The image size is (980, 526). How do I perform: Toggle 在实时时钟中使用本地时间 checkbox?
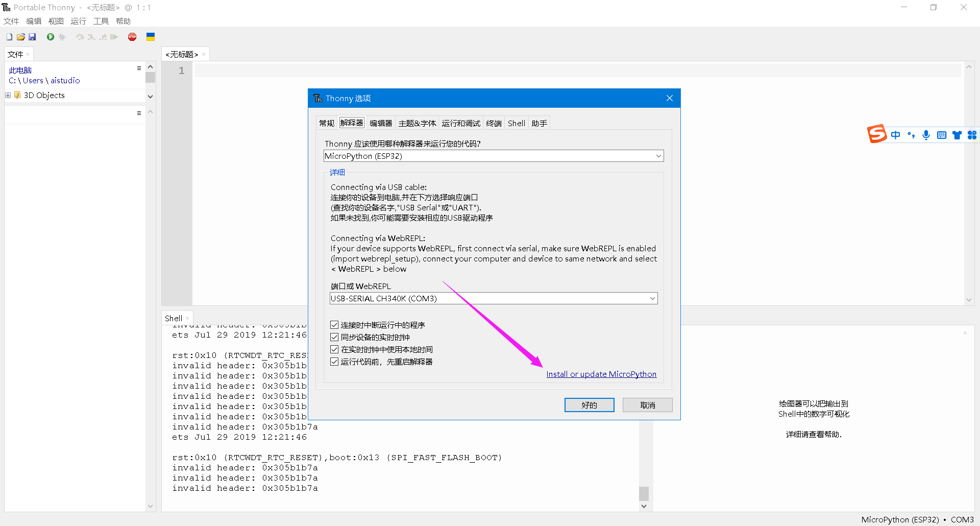pos(334,349)
